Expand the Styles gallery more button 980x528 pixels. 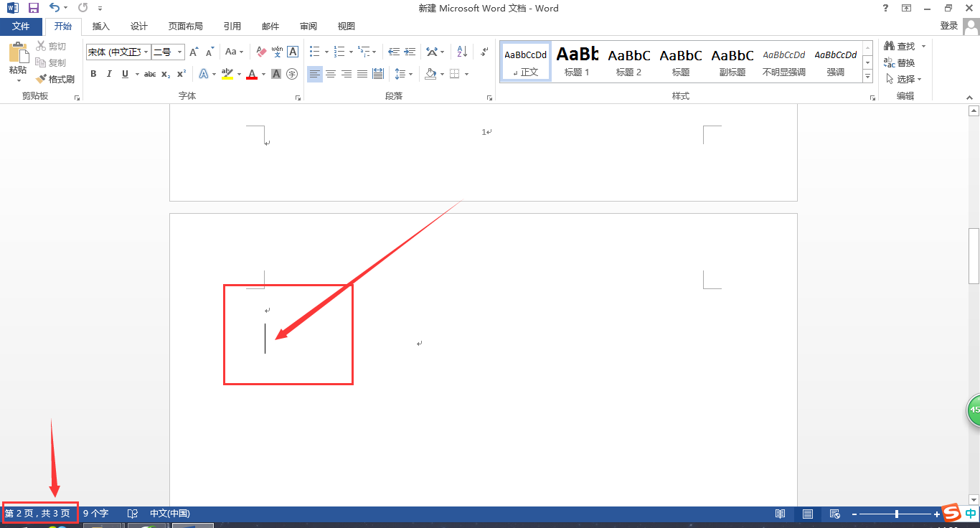868,77
